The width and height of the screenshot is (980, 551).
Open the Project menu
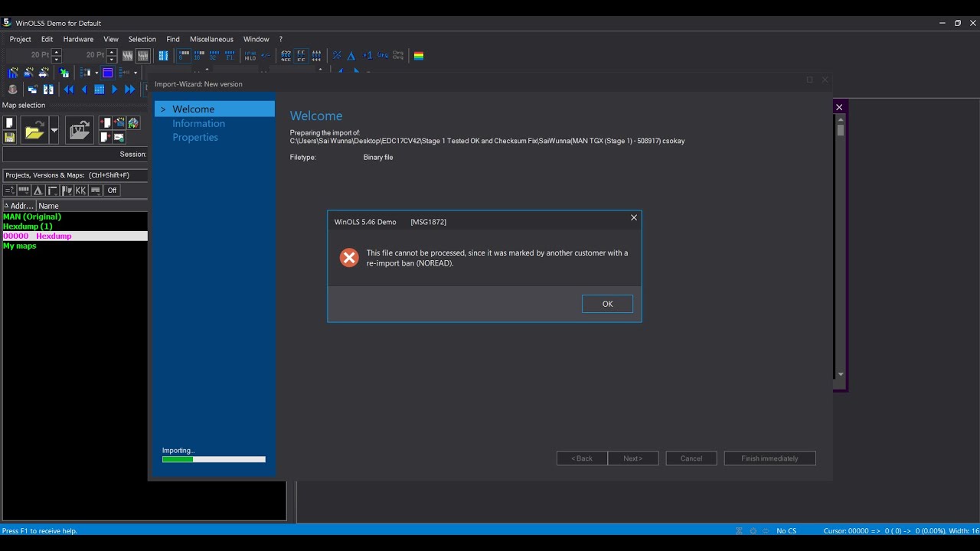tap(20, 39)
